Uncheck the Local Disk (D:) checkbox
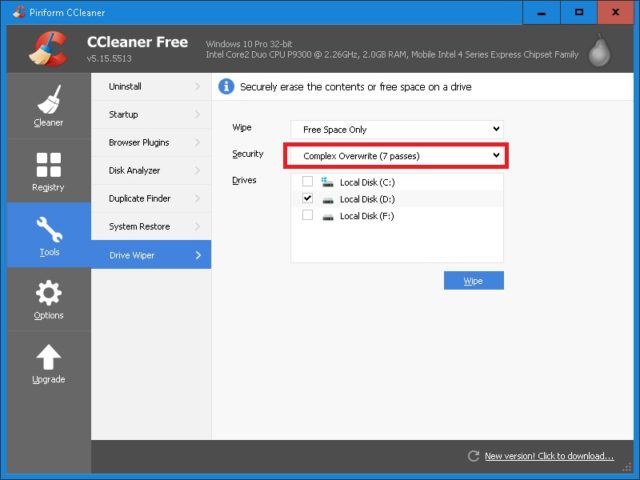 (307, 198)
